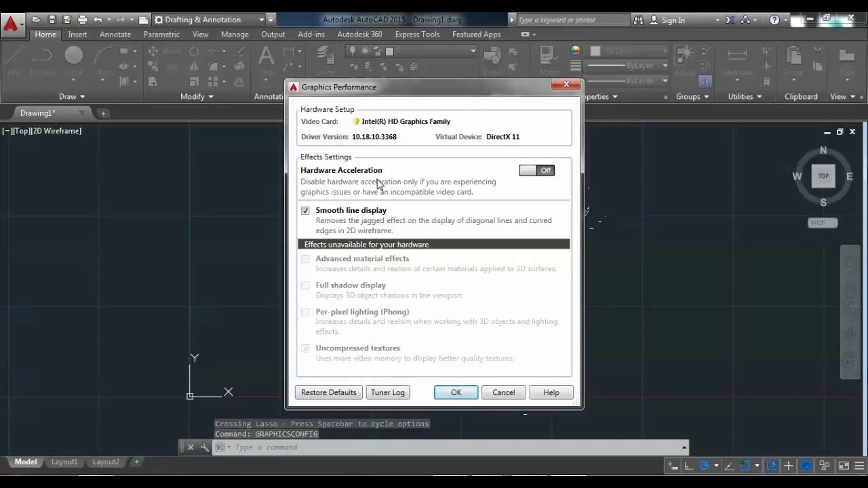Click OK in Graphics Performance dialog
Viewport: 868px width, 488px height.
(x=456, y=392)
